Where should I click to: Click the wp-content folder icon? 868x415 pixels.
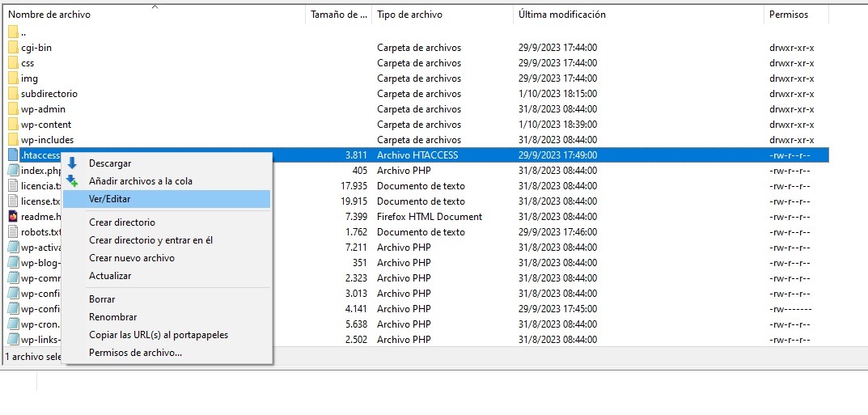tap(13, 125)
